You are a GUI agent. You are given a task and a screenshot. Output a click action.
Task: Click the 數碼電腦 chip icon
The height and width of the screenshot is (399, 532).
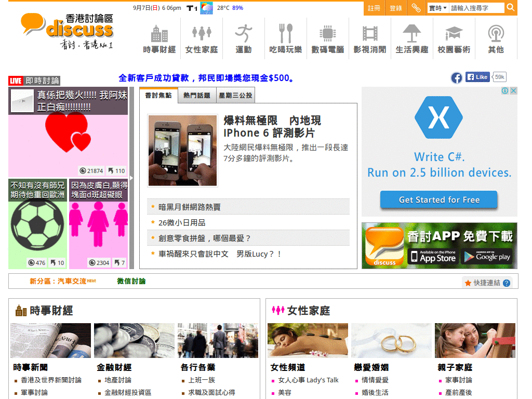coord(327,34)
